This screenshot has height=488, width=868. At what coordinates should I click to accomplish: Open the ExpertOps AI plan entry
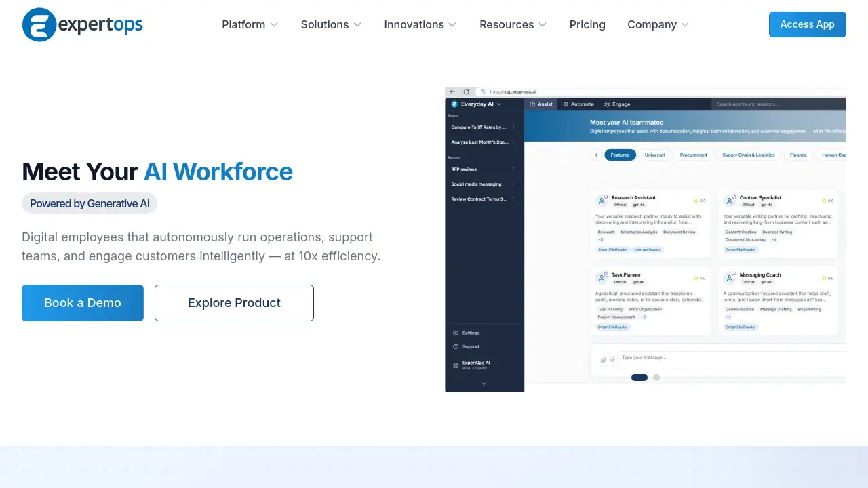click(471, 365)
